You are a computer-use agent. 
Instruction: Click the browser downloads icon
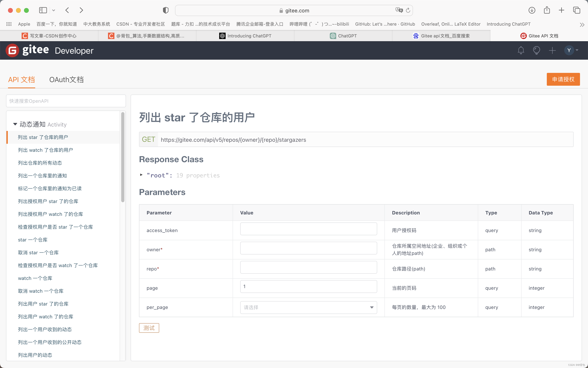532,10
